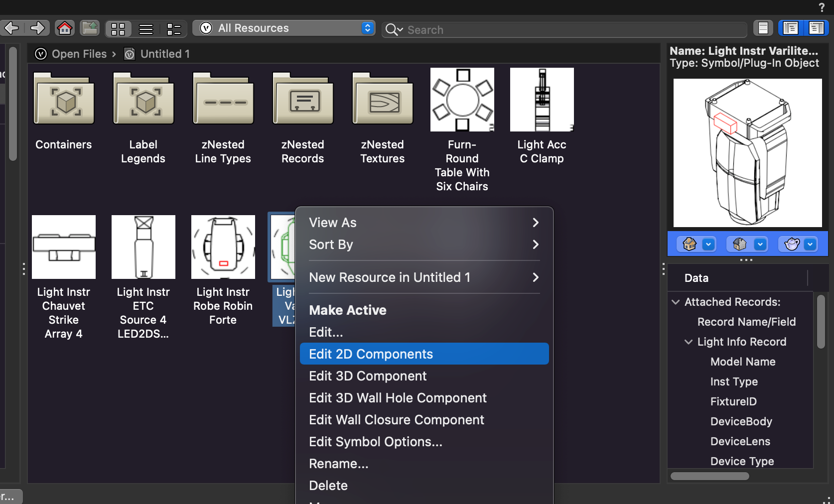Select the DeviceLens field
This screenshot has height=504, width=834.
741,441
